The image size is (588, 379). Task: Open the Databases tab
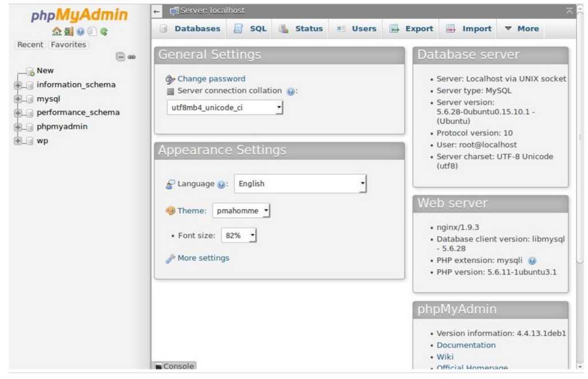[x=189, y=29]
